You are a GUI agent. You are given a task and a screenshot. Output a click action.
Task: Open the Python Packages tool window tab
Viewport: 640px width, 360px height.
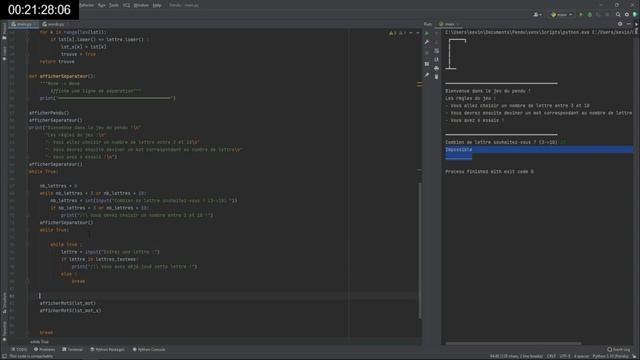click(108, 349)
